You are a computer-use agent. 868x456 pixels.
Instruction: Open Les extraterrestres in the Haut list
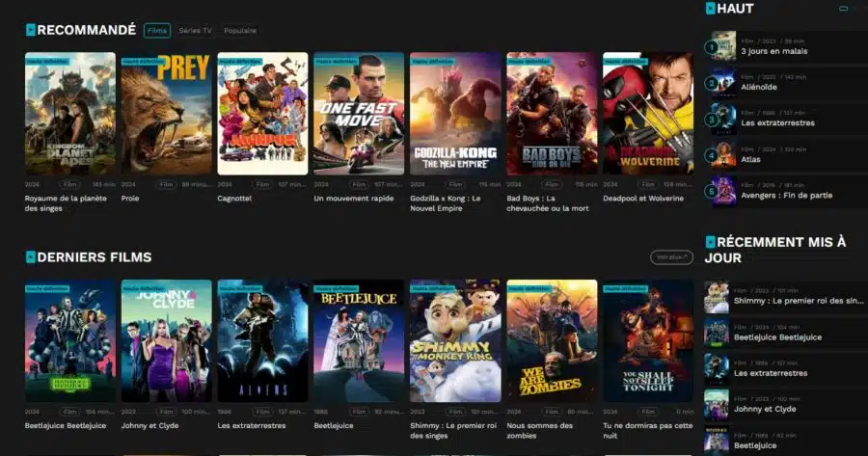pyautogui.click(x=777, y=122)
